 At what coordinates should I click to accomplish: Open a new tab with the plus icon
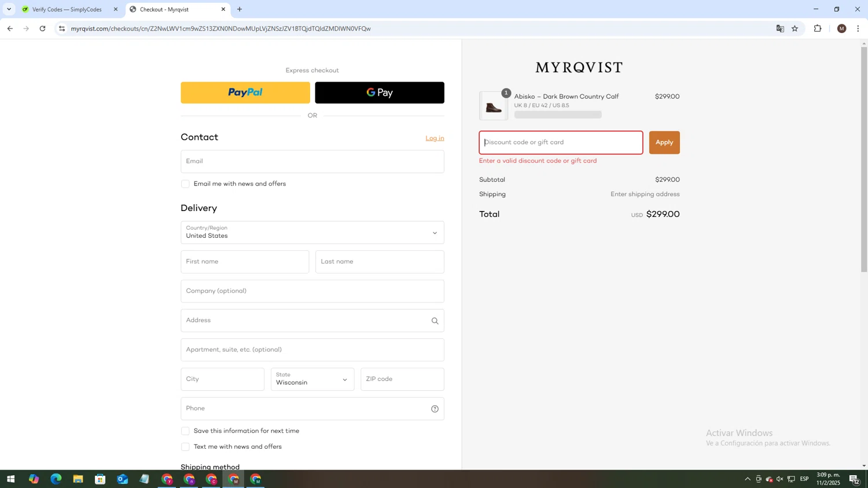[240, 9]
